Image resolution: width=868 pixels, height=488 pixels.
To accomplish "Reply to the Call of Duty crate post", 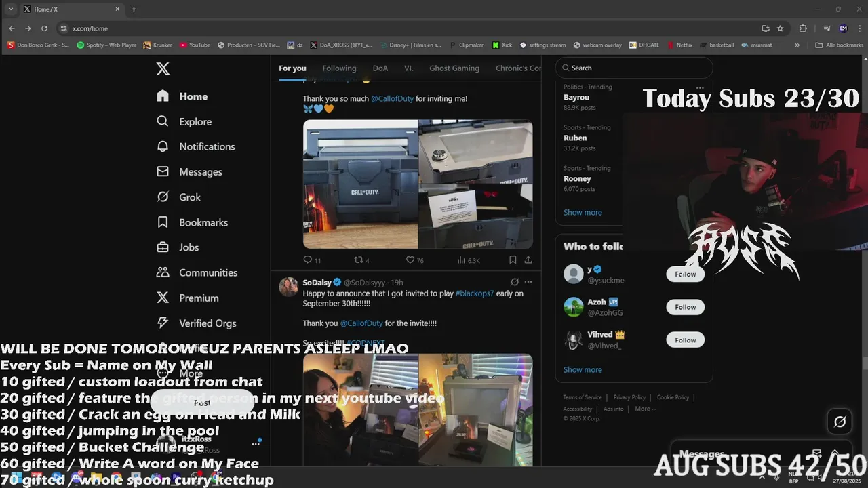I will (308, 260).
